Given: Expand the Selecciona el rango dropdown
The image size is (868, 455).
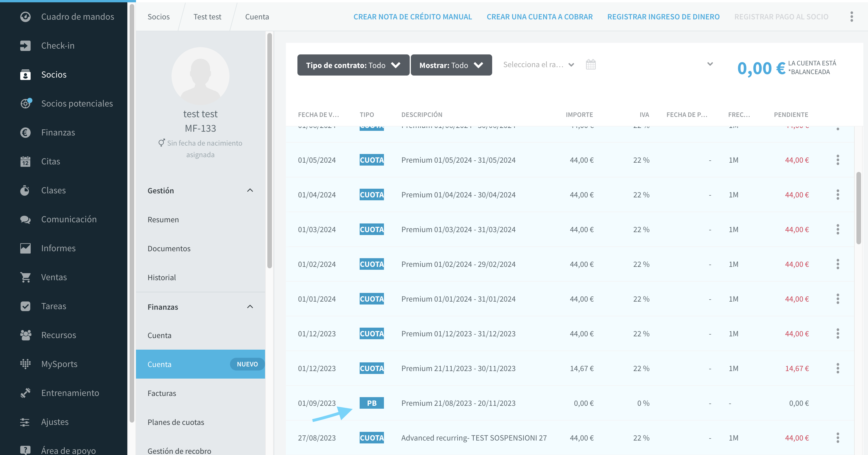Looking at the screenshot, I should coord(538,65).
